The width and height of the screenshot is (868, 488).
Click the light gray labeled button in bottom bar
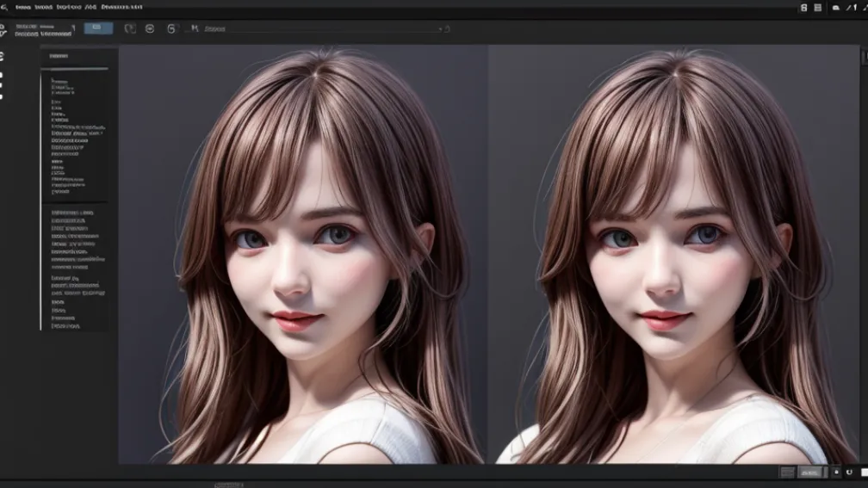click(810, 472)
